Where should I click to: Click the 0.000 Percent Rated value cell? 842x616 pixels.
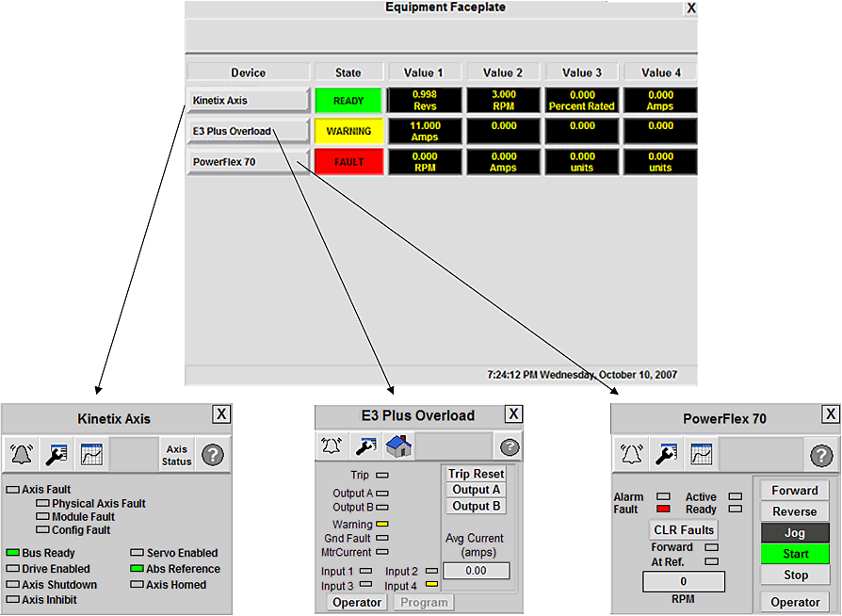point(582,101)
